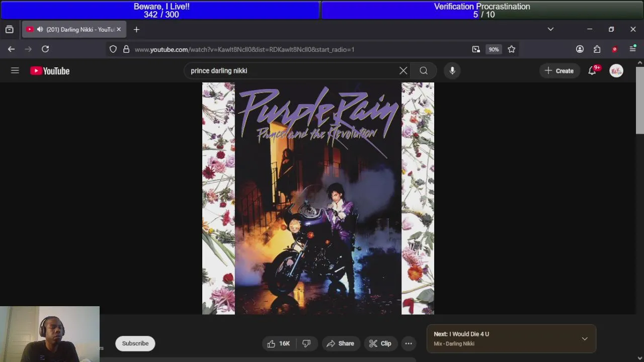Screen dimensions: 644x362
Task: Subscribe to the channel
Action: coord(135,343)
